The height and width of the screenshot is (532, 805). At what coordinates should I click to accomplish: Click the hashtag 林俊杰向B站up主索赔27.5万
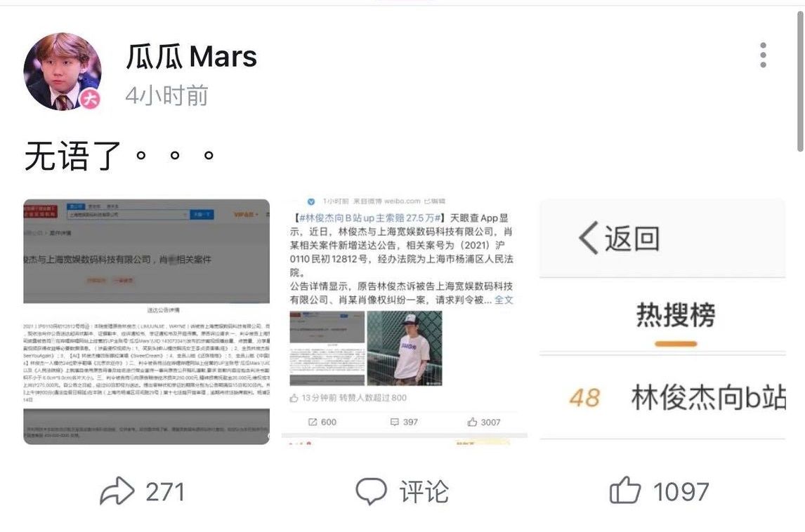click(370, 218)
